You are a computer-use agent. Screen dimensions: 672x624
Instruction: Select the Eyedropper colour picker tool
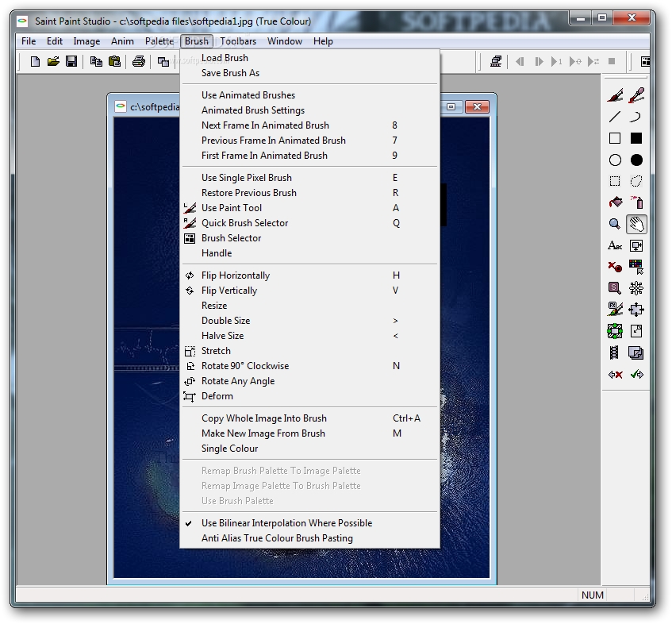click(636, 95)
